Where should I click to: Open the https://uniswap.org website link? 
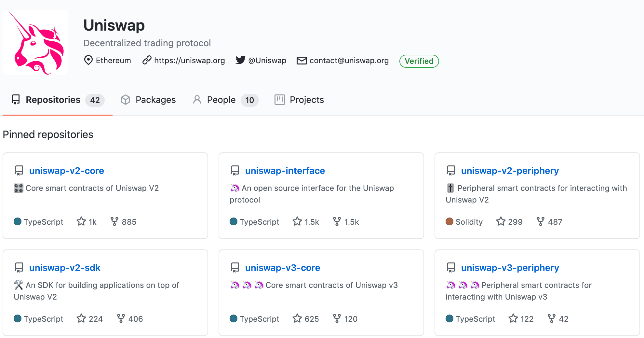189,61
